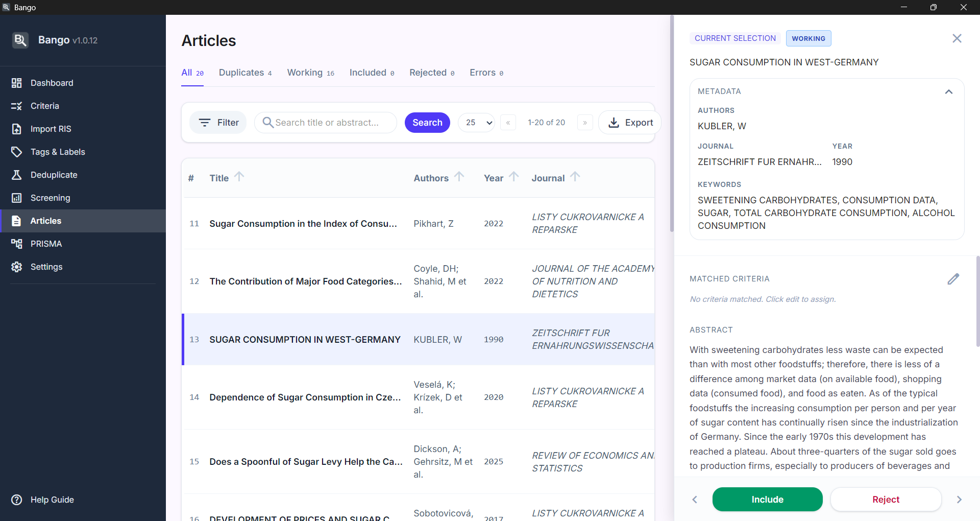Click author cell Pikhart, Z
The height and width of the screenshot is (521, 980).
[433, 224]
